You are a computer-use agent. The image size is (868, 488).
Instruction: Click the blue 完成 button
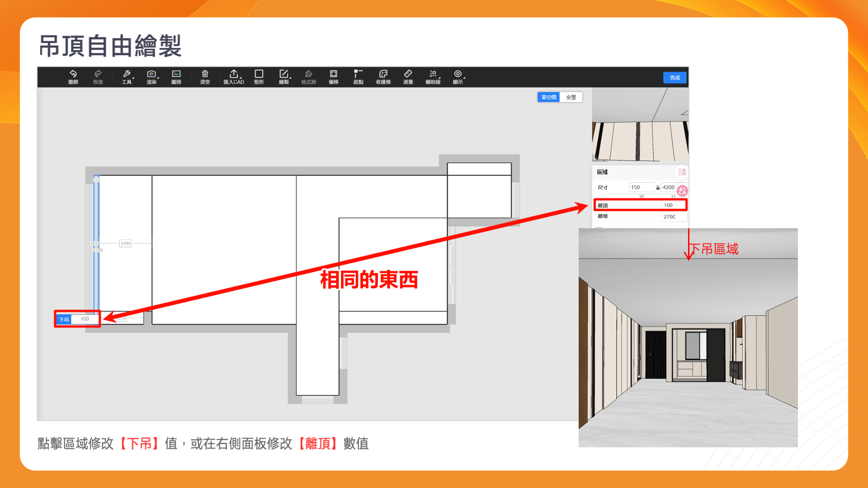point(675,78)
